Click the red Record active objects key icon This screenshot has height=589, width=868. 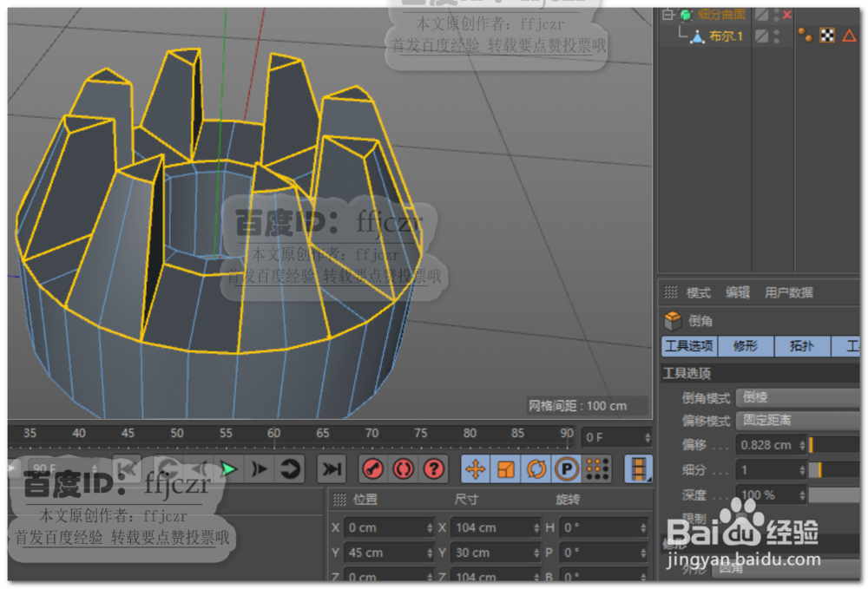click(373, 469)
